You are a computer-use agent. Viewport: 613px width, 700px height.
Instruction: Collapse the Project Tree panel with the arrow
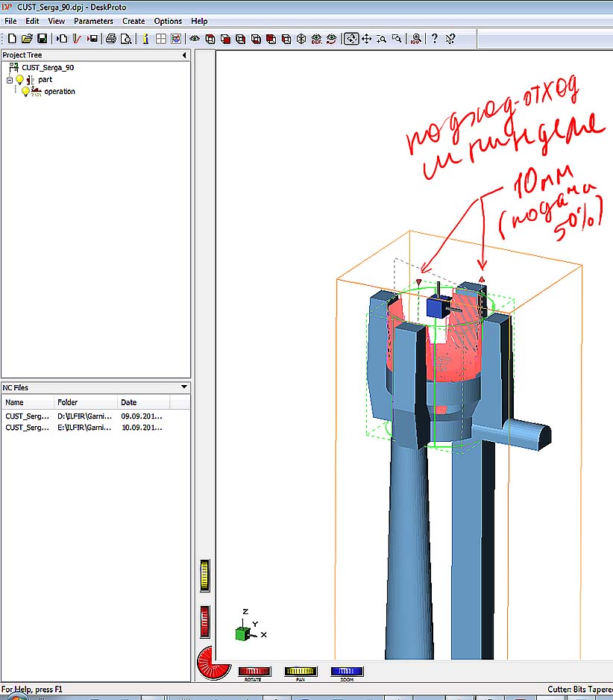184,55
